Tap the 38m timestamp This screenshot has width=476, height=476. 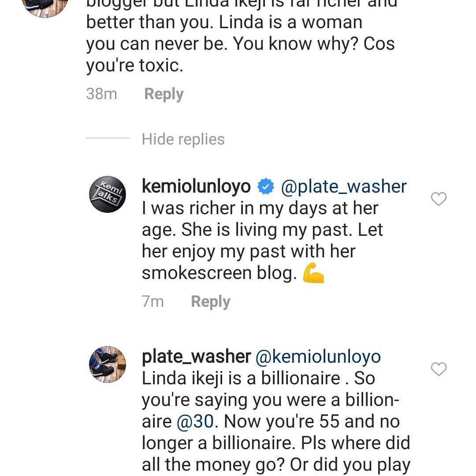click(x=101, y=94)
